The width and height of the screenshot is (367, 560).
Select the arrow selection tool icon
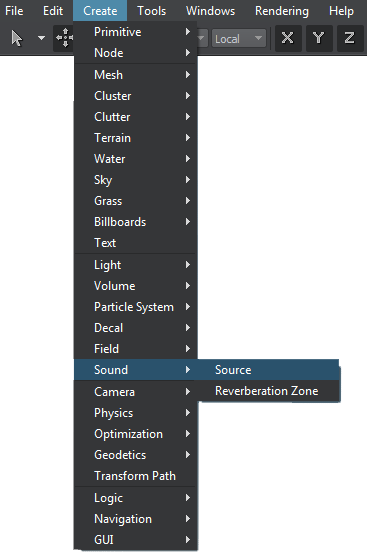(x=17, y=38)
